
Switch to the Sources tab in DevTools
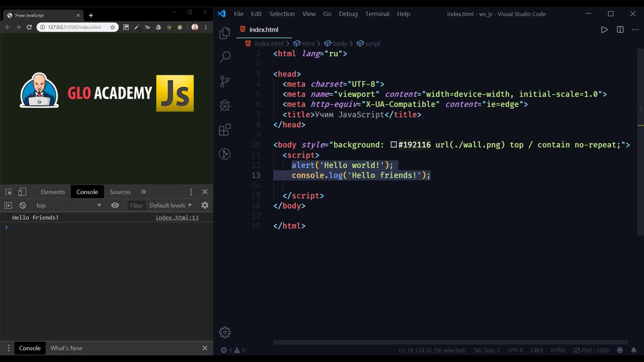coord(120,192)
